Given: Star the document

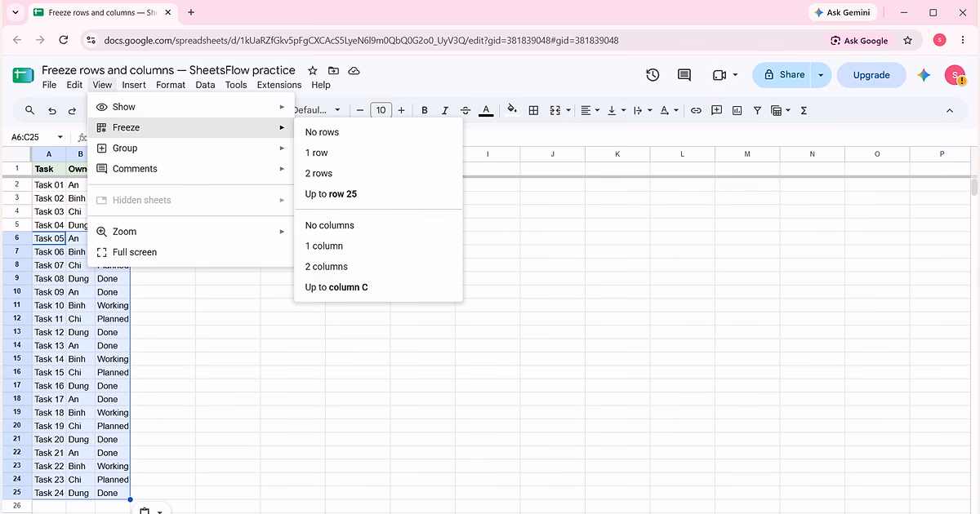Looking at the screenshot, I should 312,71.
